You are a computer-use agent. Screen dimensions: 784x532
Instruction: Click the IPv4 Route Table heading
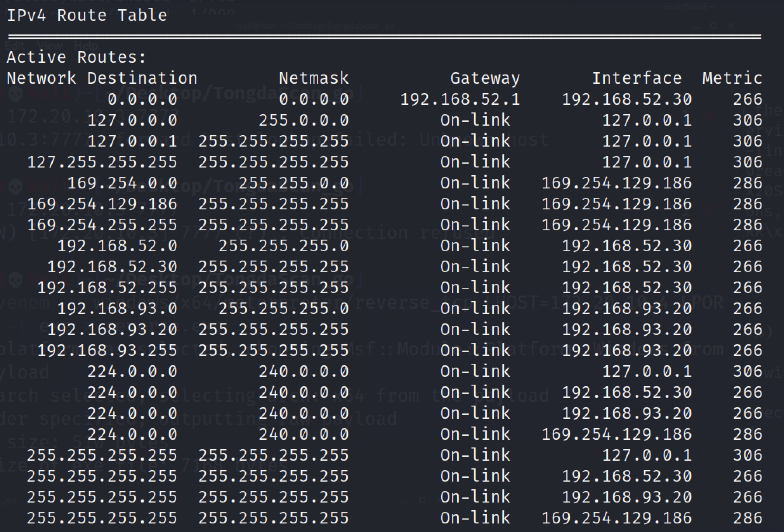87,16
